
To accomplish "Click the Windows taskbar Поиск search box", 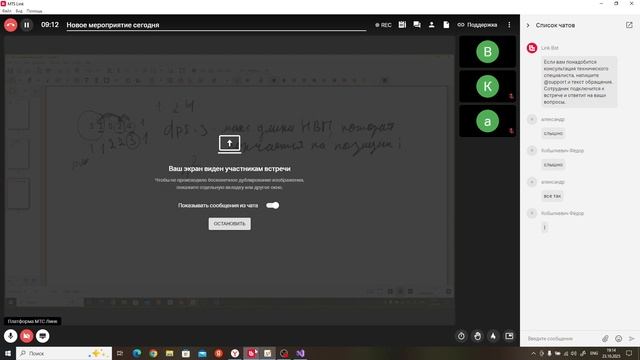I will (x=64, y=353).
